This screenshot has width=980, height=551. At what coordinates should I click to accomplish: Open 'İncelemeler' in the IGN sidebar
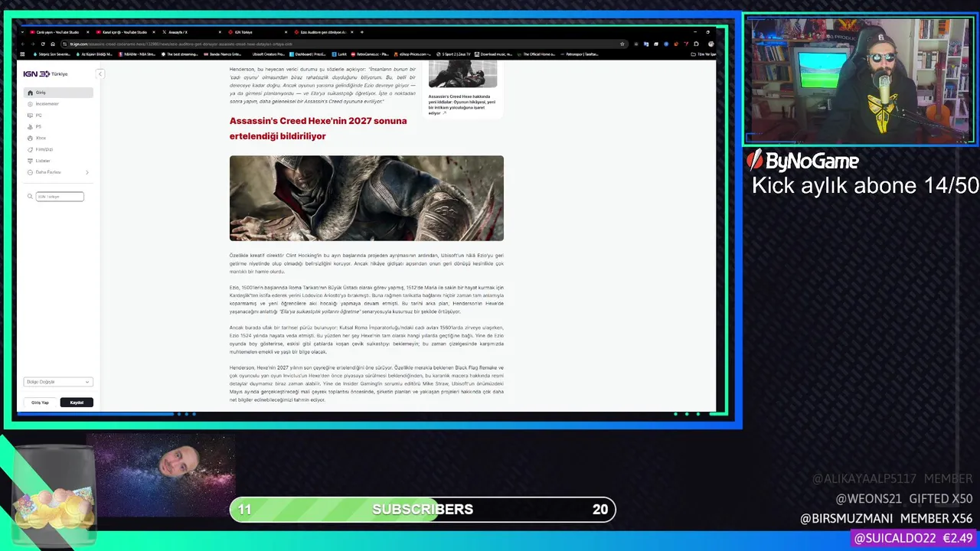(x=59, y=104)
